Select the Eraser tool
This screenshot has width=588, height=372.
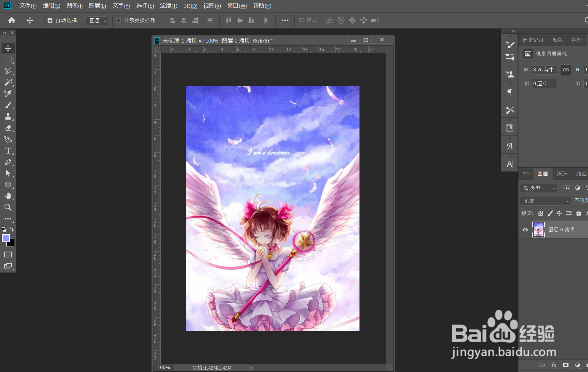click(x=8, y=128)
